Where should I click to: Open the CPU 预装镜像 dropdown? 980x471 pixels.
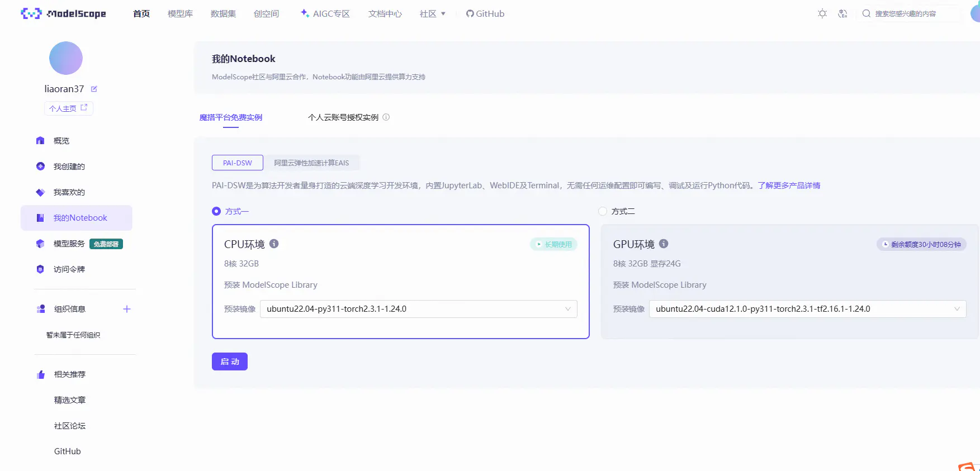[418, 309]
